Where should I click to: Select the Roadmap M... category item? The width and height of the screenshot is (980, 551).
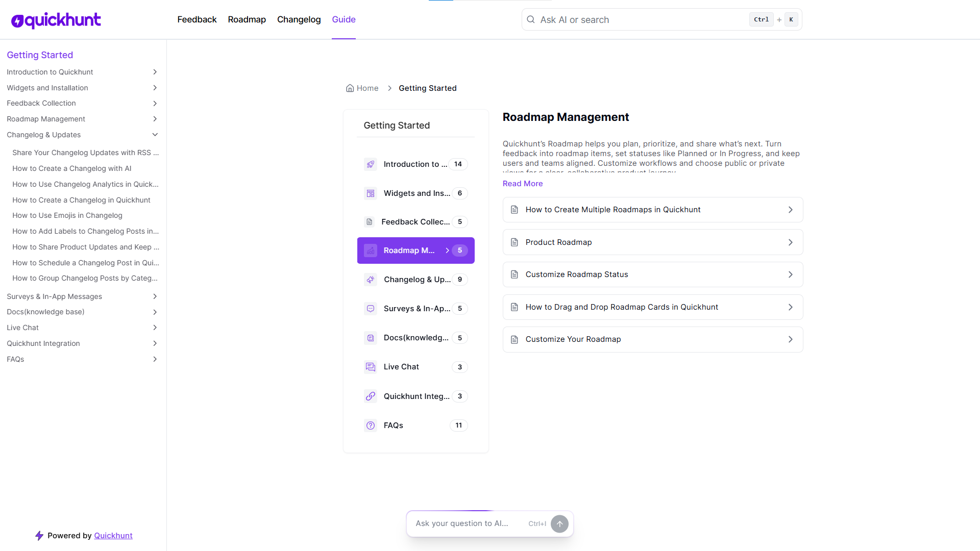point(416,251)
